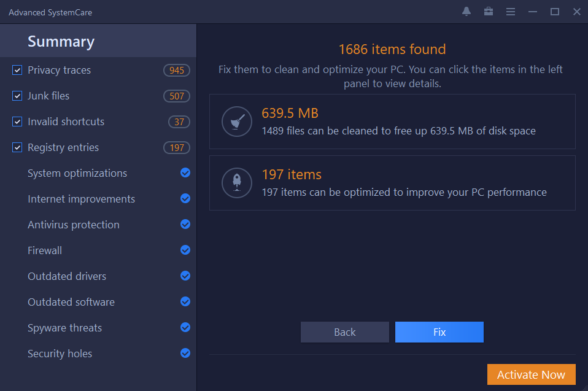Click blue checkmark beside Antivirus protection
The height and width of the screenshot is (391, 588).
[x=185, y=225]
